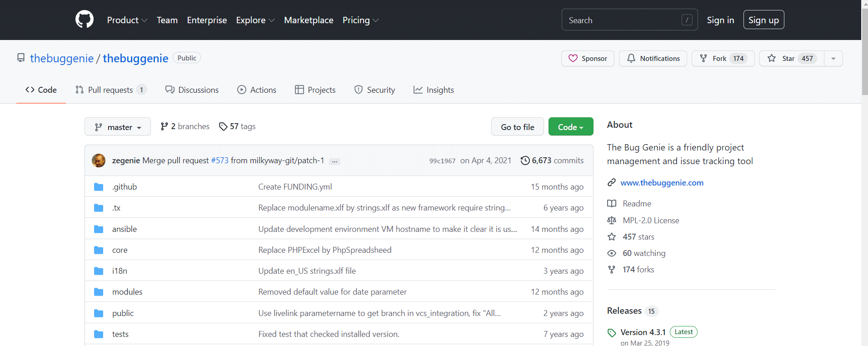Click the Readme book icon
Screen dimensions: 868x346
(612, 204)
